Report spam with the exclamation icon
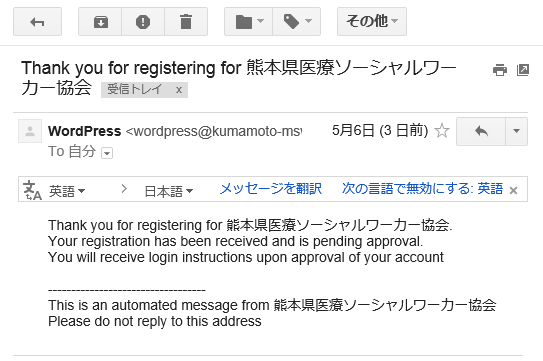This screenshot has height=361, width=543. (x=143, y=22)
